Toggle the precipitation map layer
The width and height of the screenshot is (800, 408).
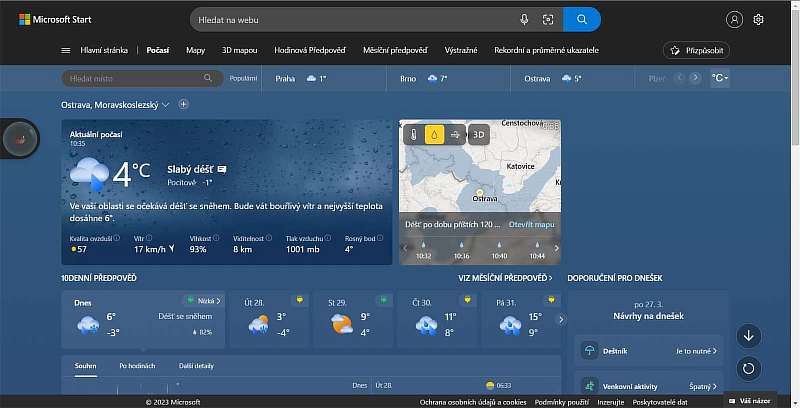click(x=435, y=134)
